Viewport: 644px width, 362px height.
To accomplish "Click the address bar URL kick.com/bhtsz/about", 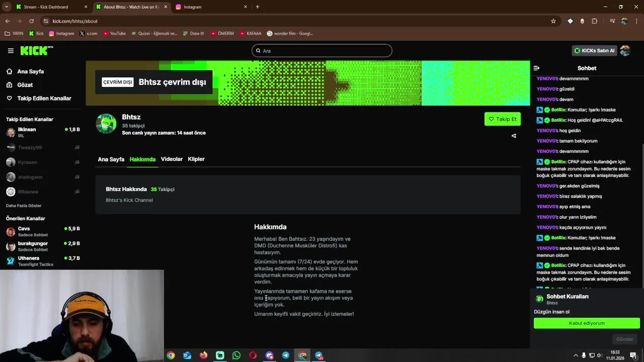I will [x=75, y=21].
